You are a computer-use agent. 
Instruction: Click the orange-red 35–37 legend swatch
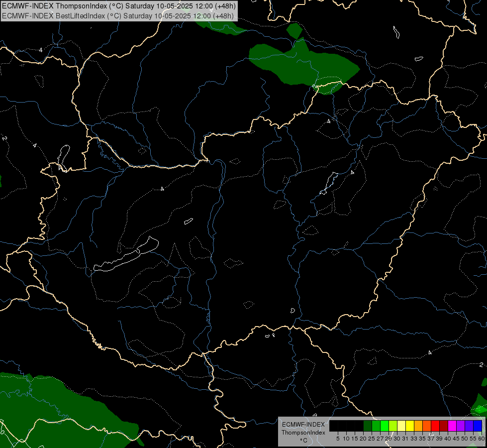(427, 426)
